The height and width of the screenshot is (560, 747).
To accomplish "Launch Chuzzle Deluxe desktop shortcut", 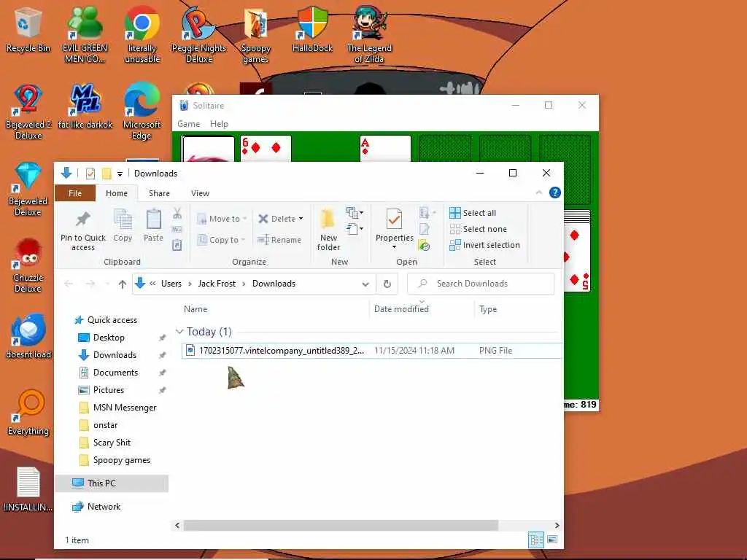I will coord(28,265).
